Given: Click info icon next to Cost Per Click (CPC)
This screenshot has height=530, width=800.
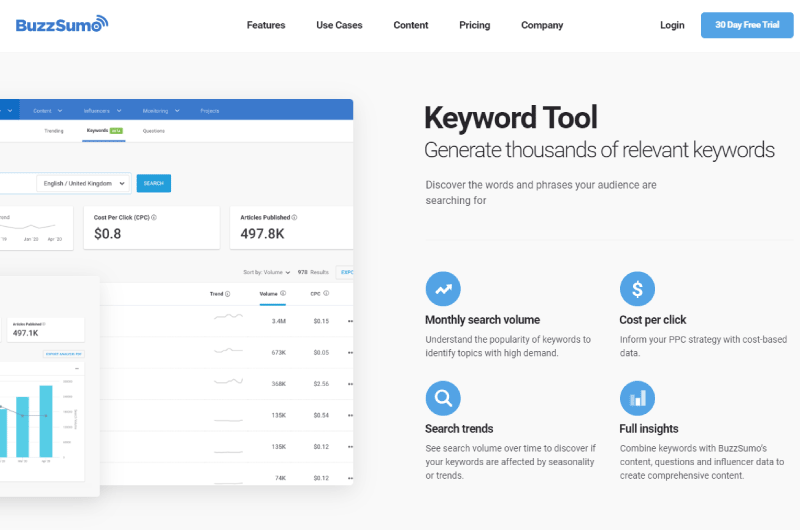Looking at the screenshot, I should point(154,217).
